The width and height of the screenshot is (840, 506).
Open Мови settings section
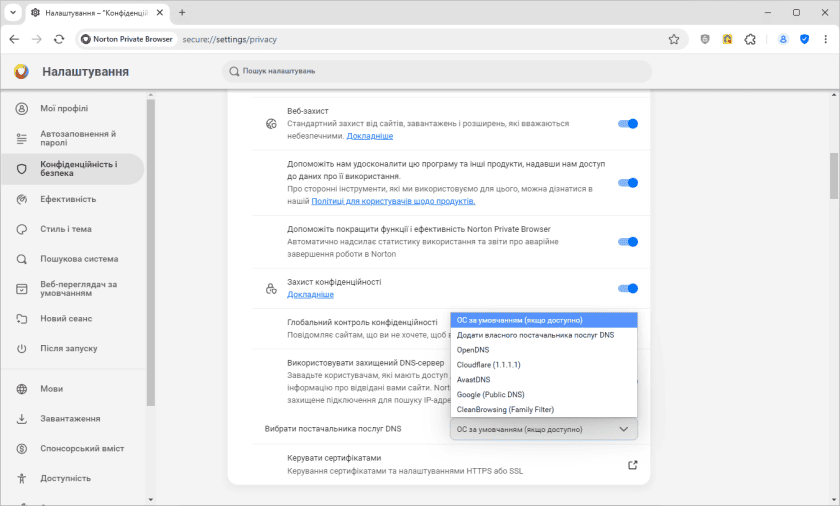72,389
